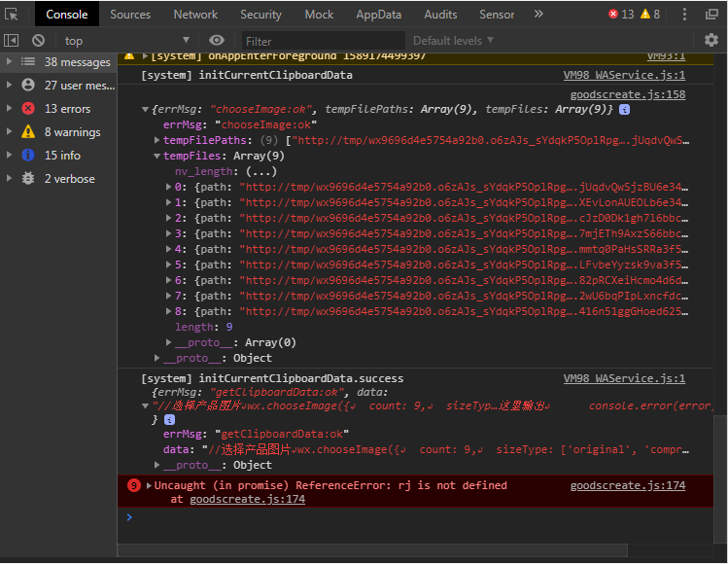Open the Default levels dropdown
The image size is (728, 564).
coord(453,41)
